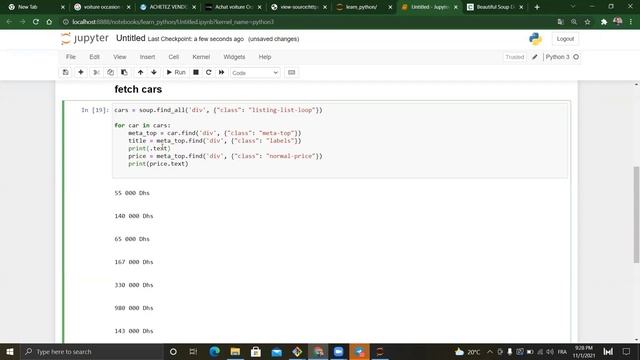This screenshot has width=640, height=360.
Task: Open the cell type Code dropdown
Action: point(255,73)
